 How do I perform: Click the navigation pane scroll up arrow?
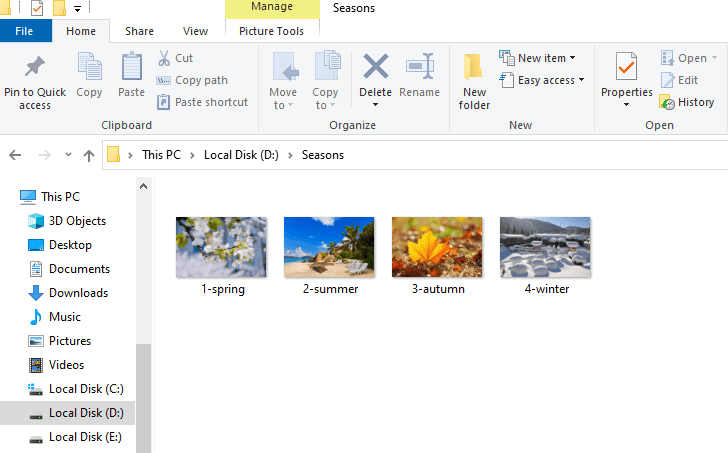(x=143, y=186)
